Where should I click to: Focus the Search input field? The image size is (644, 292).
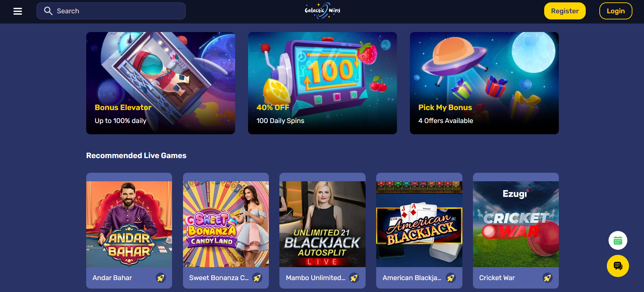click(111, 11)
